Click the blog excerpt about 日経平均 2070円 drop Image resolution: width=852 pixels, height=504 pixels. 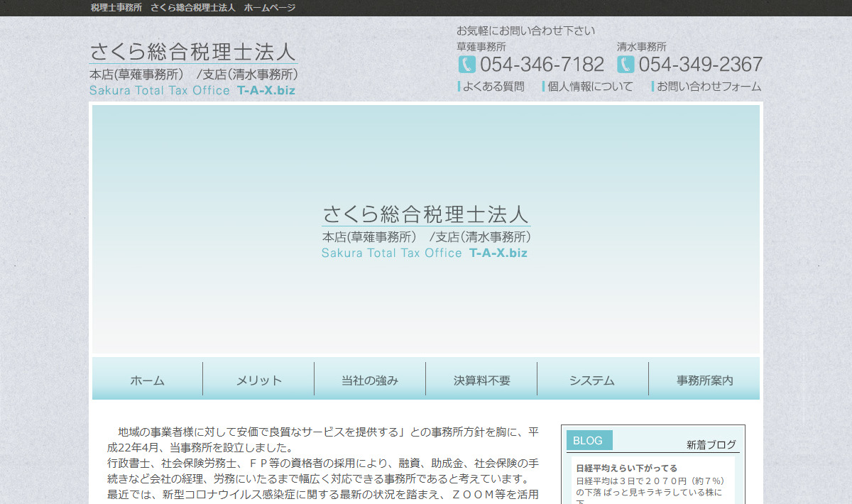650,487
